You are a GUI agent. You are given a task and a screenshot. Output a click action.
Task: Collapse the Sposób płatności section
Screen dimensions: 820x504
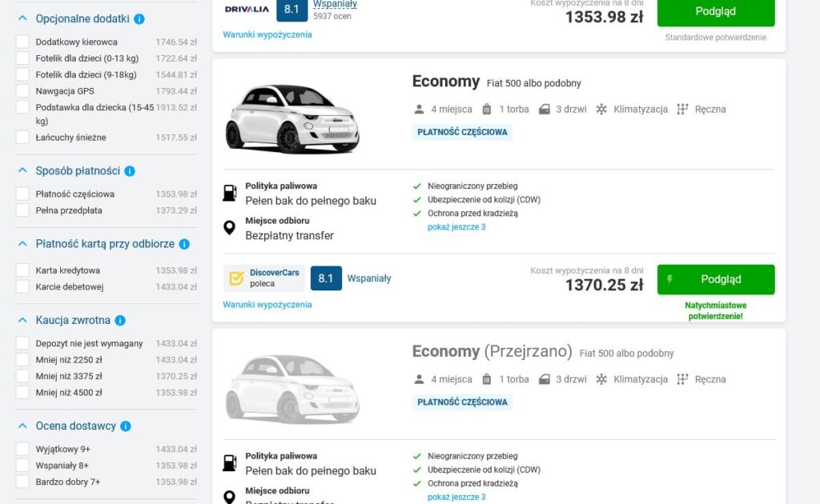click(x=22, y=170)
